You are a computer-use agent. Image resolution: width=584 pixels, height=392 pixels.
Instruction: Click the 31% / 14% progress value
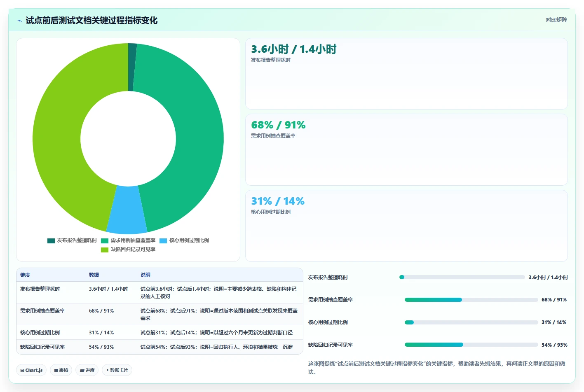(554, 322)
